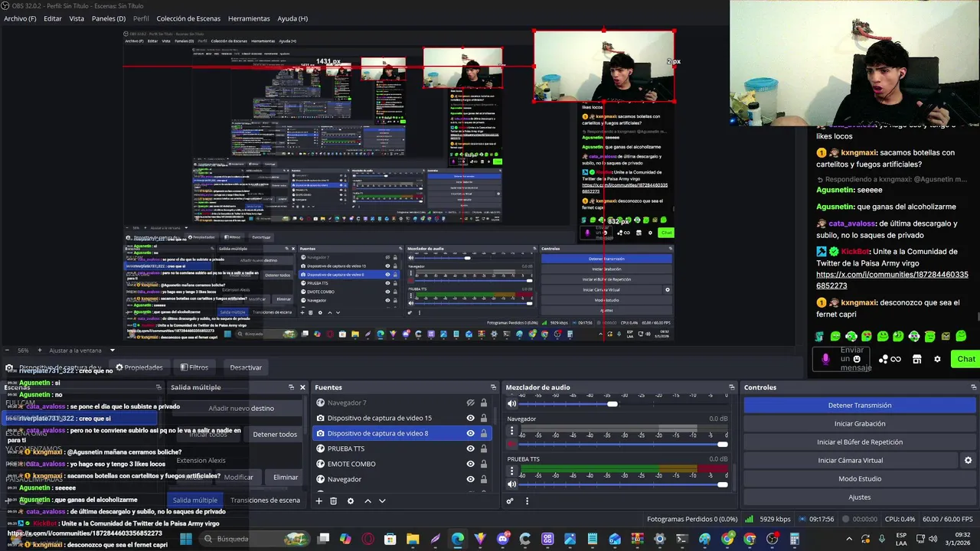Select the Salida múltiple tab
The width and height of the screenshot is (980, 551).
pos(194,500)
